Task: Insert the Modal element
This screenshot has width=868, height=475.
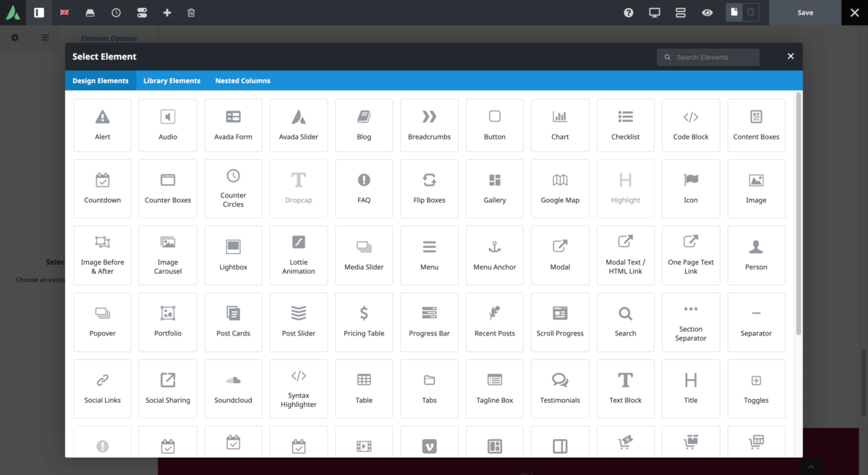Action: click(x=560, y=255)
